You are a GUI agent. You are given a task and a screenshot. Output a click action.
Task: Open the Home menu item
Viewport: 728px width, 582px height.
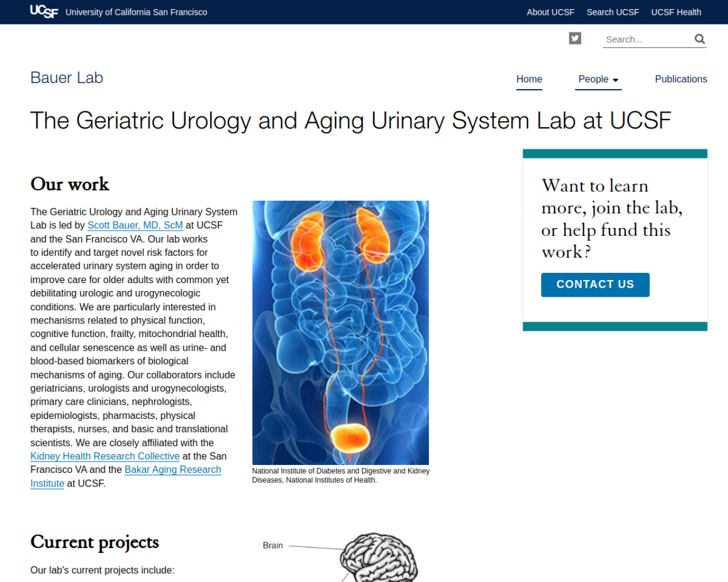[529, 79]
